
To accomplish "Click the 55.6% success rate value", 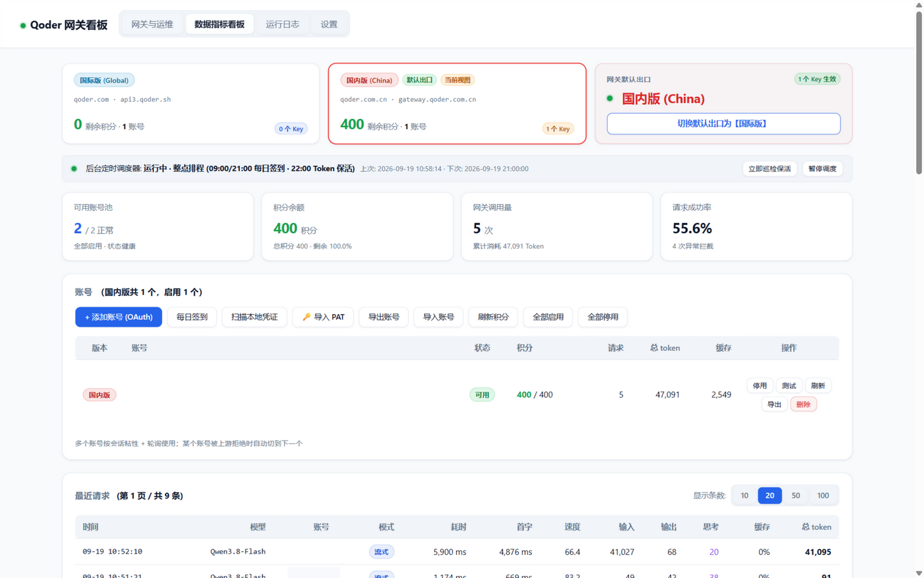I will click(692, 229).
